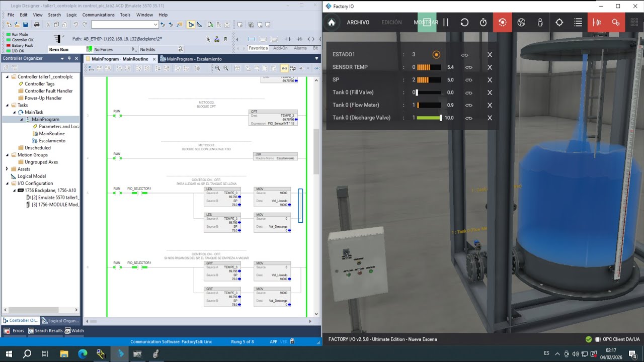This screenshot has width=644, height=362.
Task: Open the File menu in Logix Designer
Action: (x=11, y=15)
